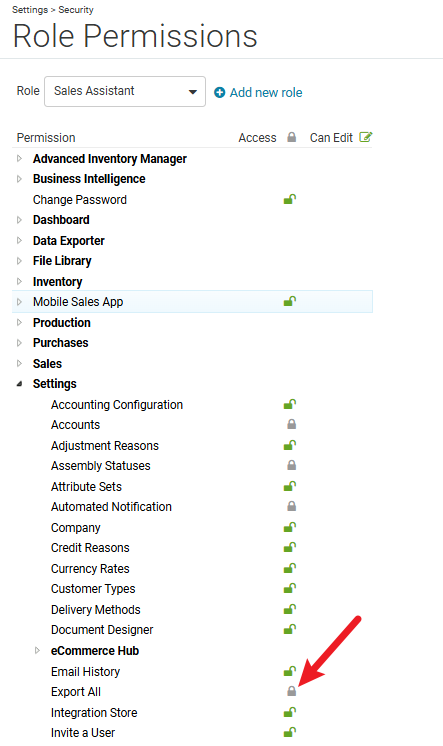Click the plus icon next to Add new role
The image size is (443, 746).
219,92
